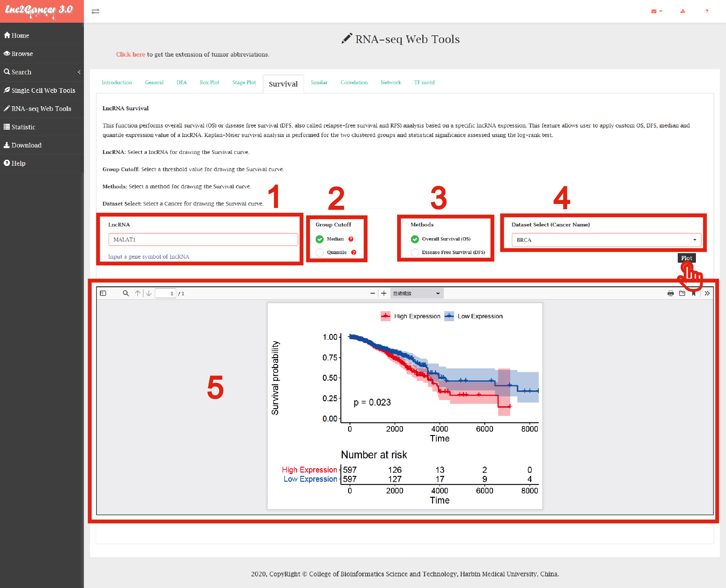This screenshot has height=588, width=726.
Task: Click the PDF zoom in plus
Action: (383, 293)
